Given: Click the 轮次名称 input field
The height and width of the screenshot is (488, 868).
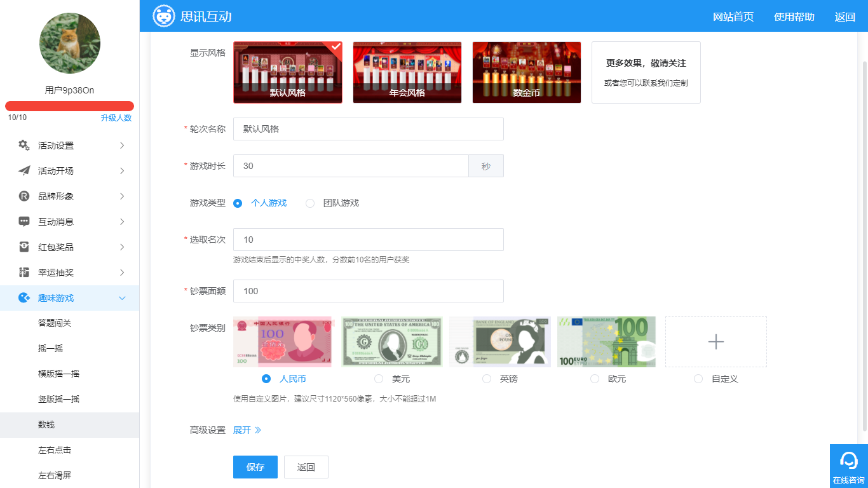Looking at the screenshot, I should point(369,129).
